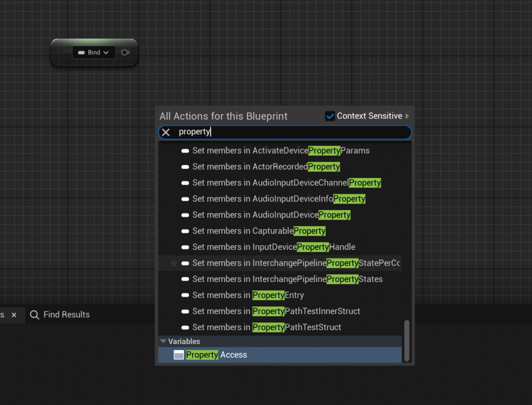532x405 pixels.
Task: Open the Bind dropdown on the node
Action: [94, 52]
